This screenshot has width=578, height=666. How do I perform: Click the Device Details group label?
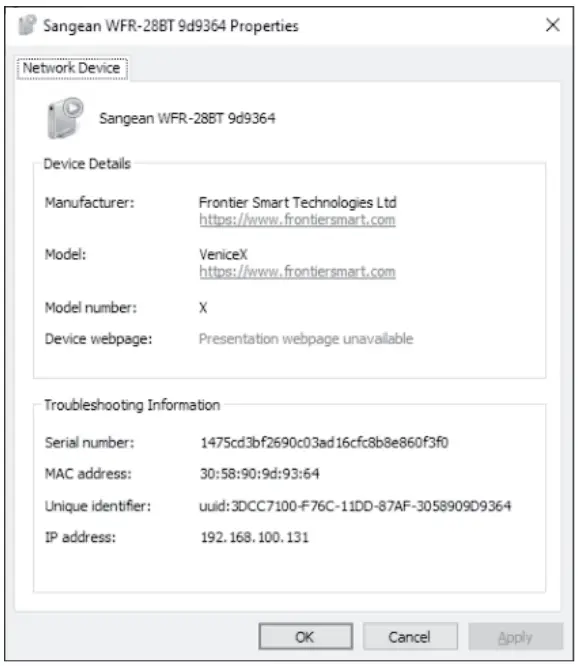87,164
